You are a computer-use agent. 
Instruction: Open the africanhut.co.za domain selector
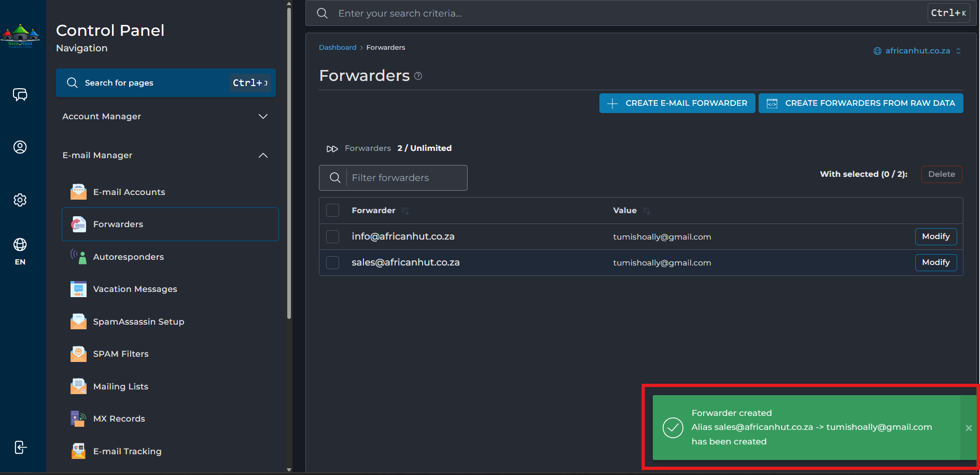click(x=917, y=51)
